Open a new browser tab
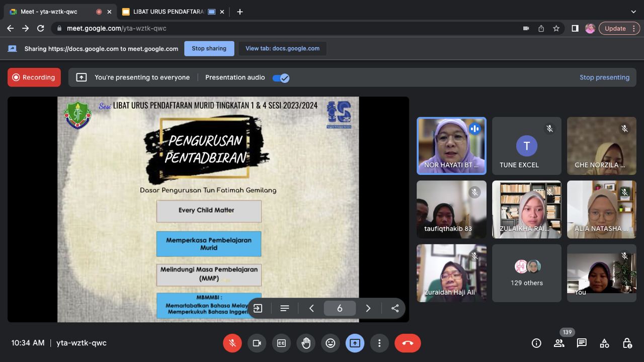This screenshot has height=362, width=644. (240, 12)
